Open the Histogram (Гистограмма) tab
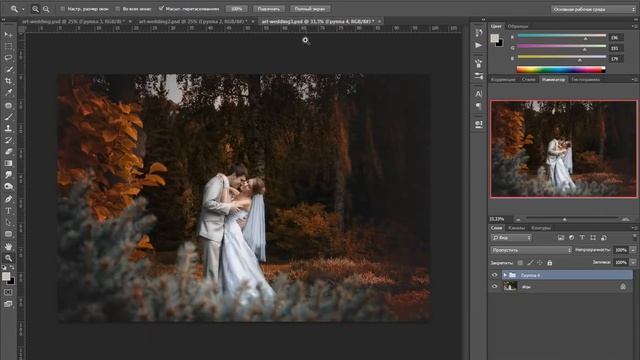 click(x=585, y=80)
